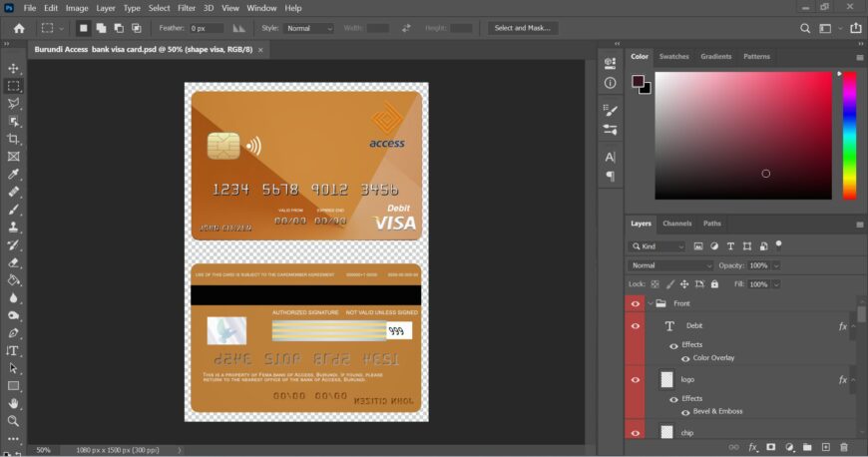Screen dimensions: 868x457
Task: Hide the chip layer
Action: (x=635, y=433)
